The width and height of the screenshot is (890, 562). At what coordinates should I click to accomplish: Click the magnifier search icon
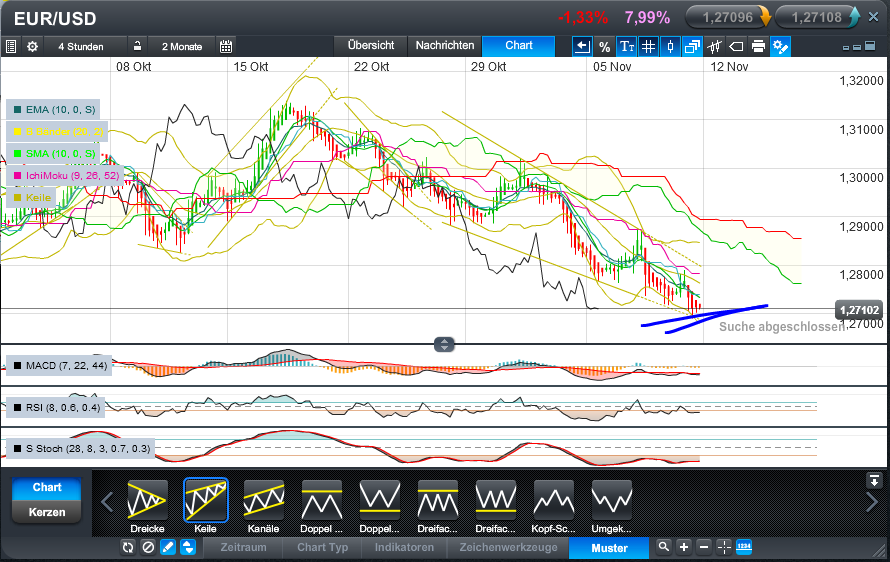click(x=664, y=547)
